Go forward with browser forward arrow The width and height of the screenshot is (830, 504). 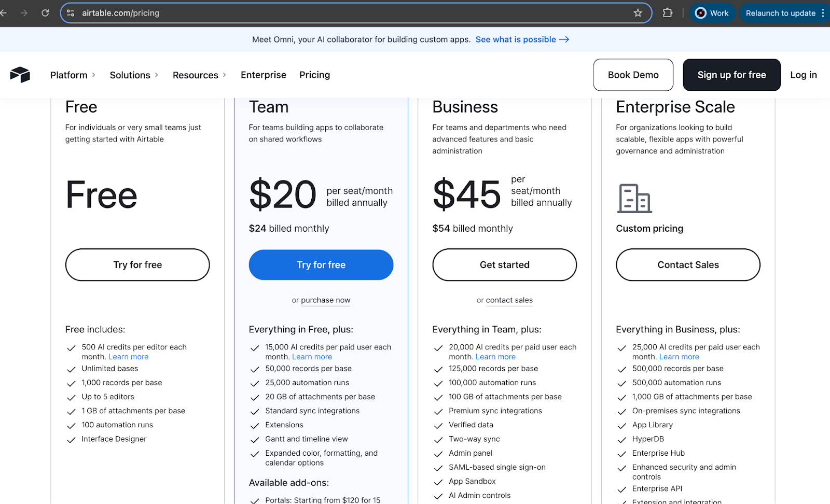point(24,13)
